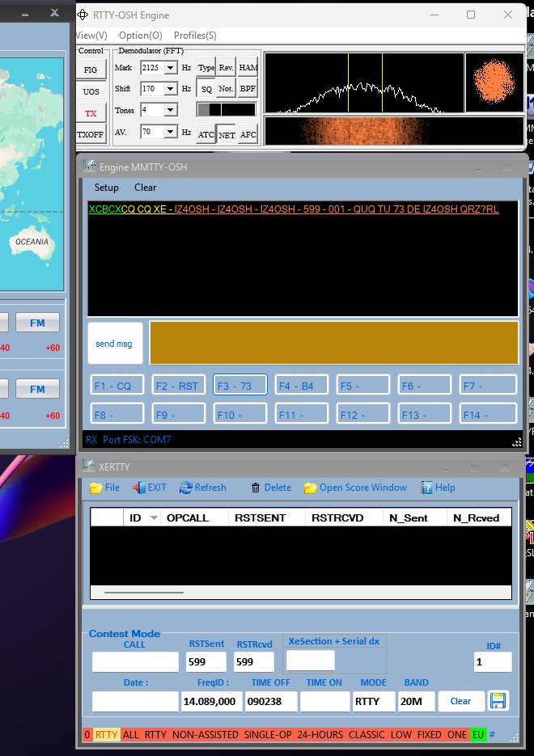Click the Delete trash icon
This screenshot has width=534, height=756.
click(x=256, y=488)
